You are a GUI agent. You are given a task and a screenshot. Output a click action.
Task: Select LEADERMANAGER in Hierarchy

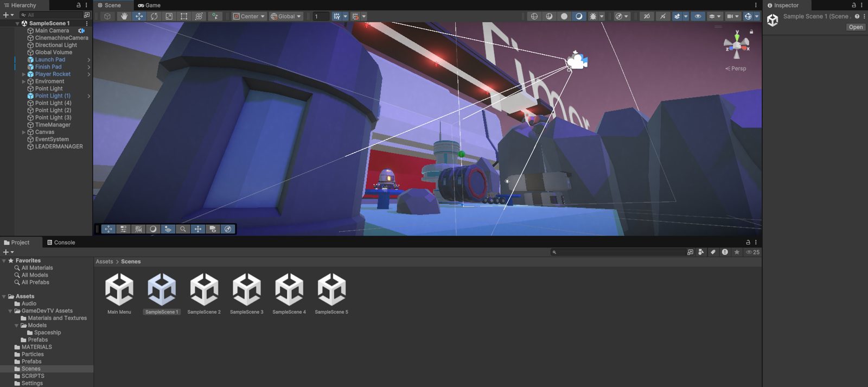point(59,147)
